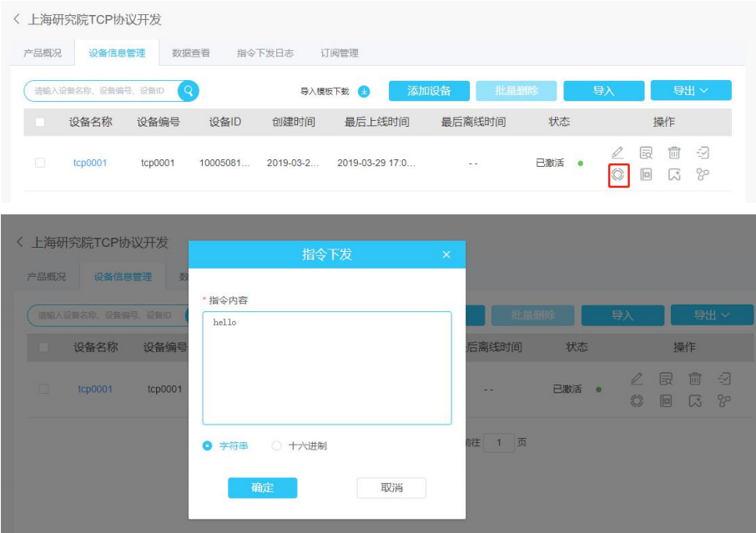Click the device detail view icon next to pencil
Image resolution: width=756 pixels, height=533 pixels.
tap(646, 153)
